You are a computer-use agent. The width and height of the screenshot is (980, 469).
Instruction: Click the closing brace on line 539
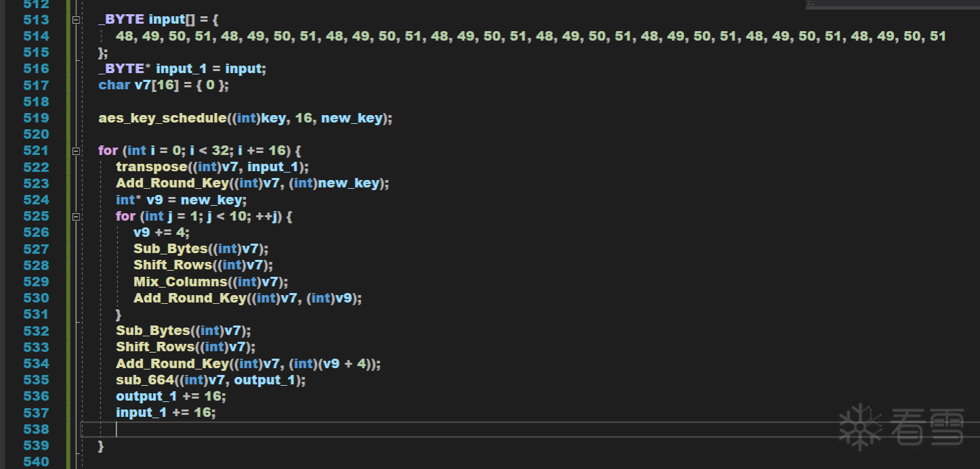click(101, 446)
